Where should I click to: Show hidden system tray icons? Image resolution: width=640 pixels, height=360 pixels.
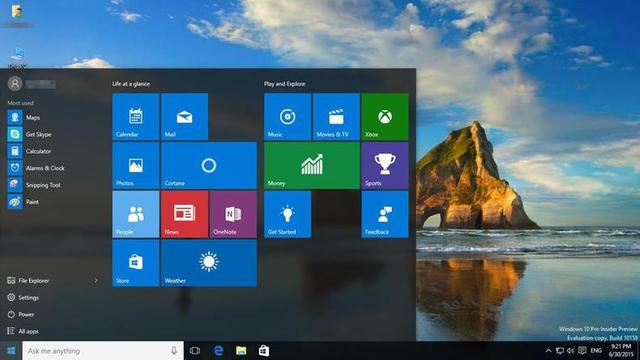[548, 351]
